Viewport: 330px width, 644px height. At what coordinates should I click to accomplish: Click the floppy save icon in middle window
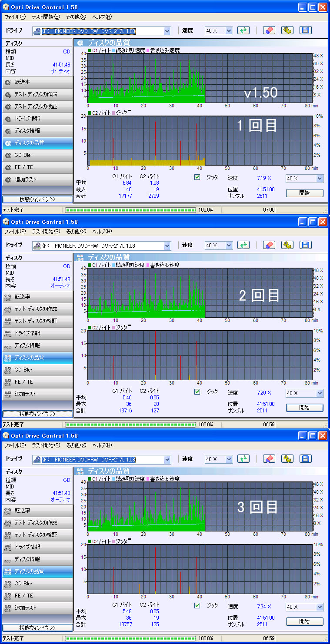tap(305, 245)
